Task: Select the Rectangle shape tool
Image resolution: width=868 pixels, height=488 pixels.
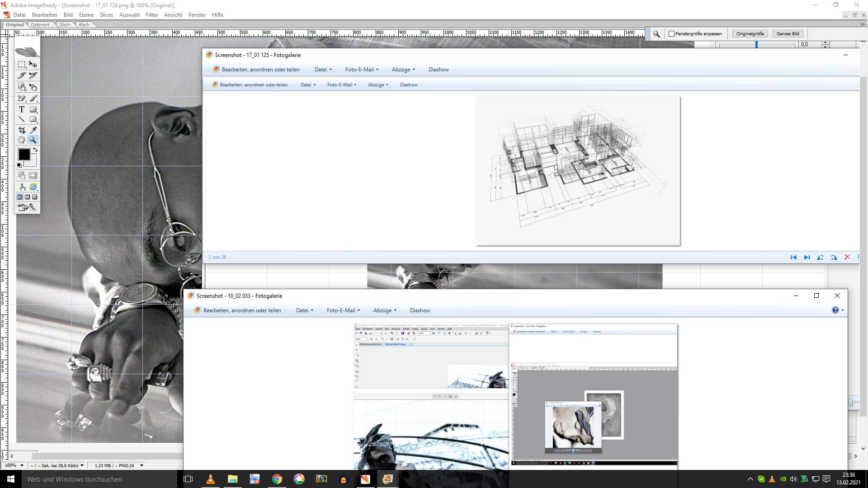Action: point(33,109)
